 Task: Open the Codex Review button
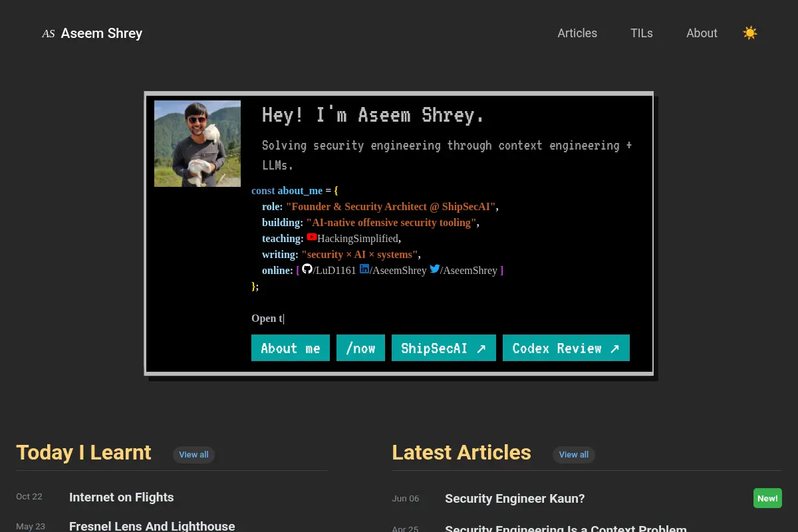point(566,348)
